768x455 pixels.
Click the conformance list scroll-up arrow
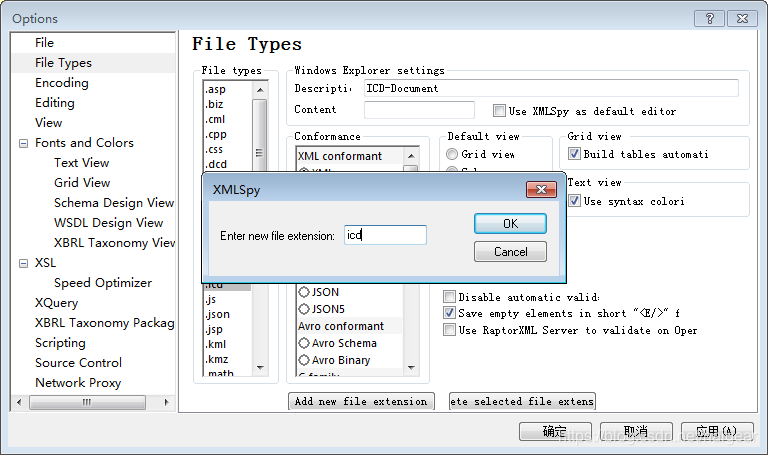(x=411, y=156)
